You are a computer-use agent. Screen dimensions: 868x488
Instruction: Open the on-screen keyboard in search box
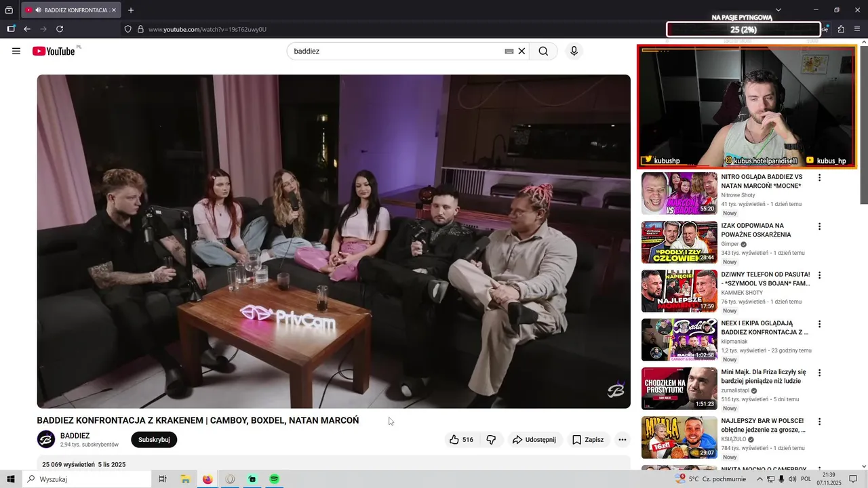(x=509, y=51)
